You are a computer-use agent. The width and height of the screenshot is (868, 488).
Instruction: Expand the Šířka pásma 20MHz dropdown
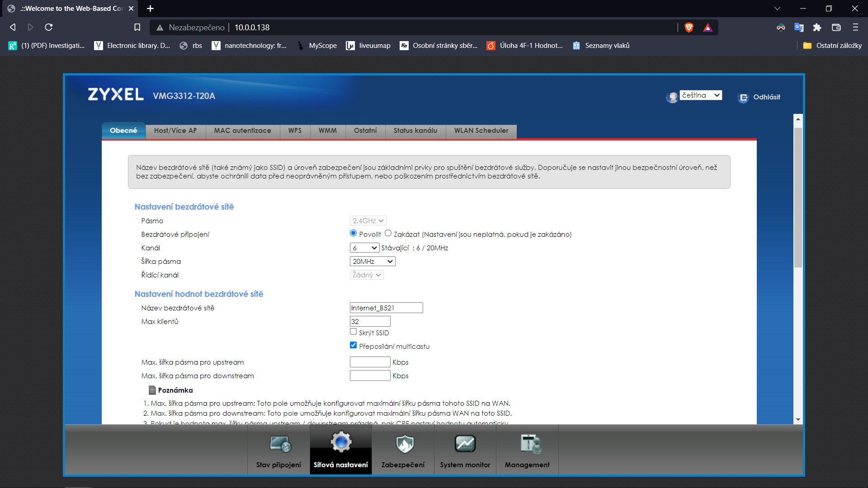click(373, 262)
